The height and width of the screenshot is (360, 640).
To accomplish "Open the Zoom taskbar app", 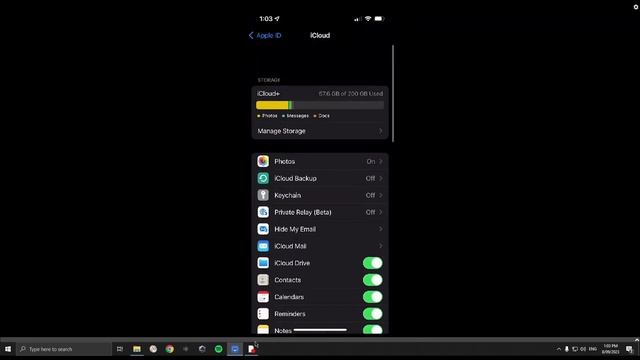I will [235, 349].
